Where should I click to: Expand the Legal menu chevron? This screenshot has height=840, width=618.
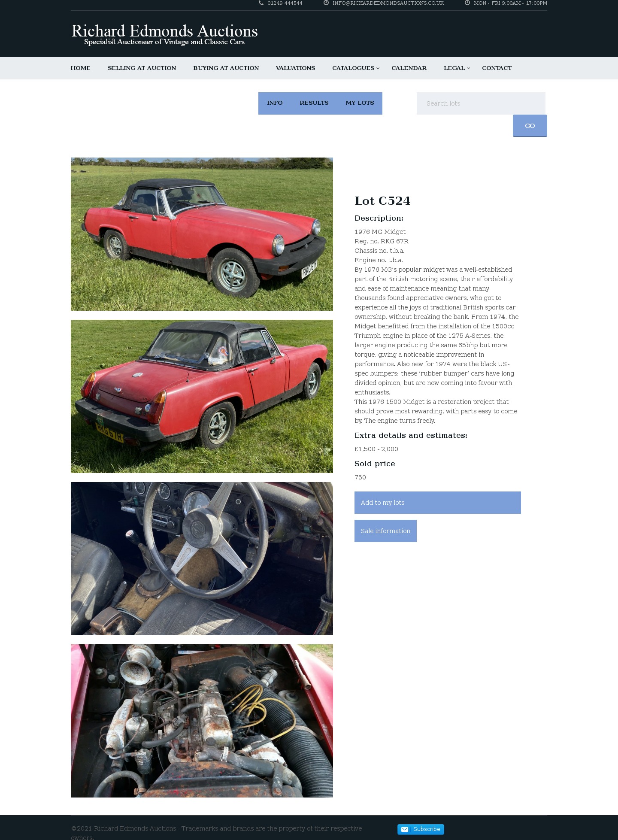(469, 68)
